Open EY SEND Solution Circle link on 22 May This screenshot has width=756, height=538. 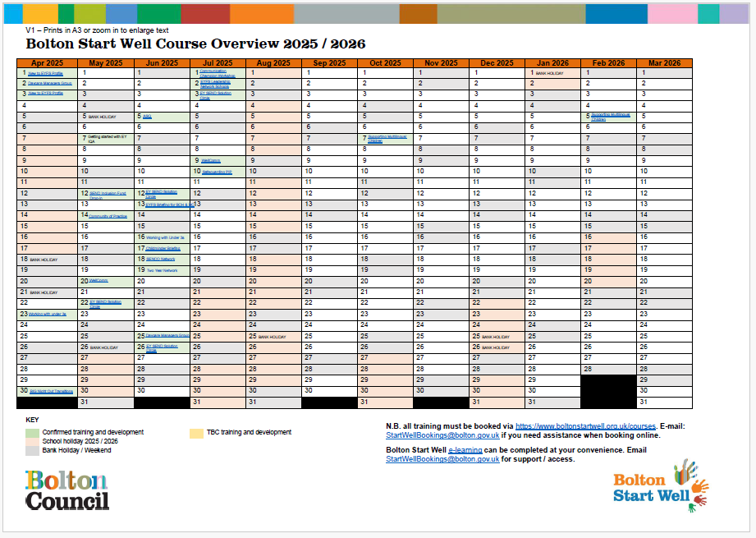[x=105, y=304]
